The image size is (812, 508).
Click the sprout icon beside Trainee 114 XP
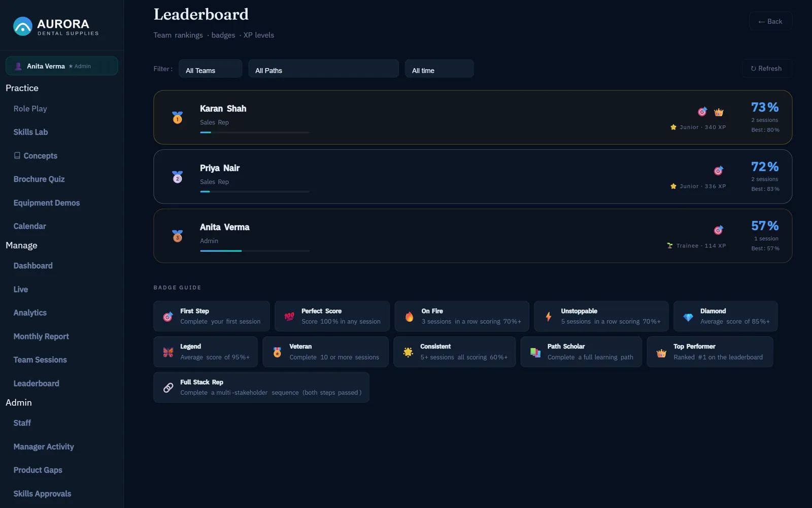670,246
